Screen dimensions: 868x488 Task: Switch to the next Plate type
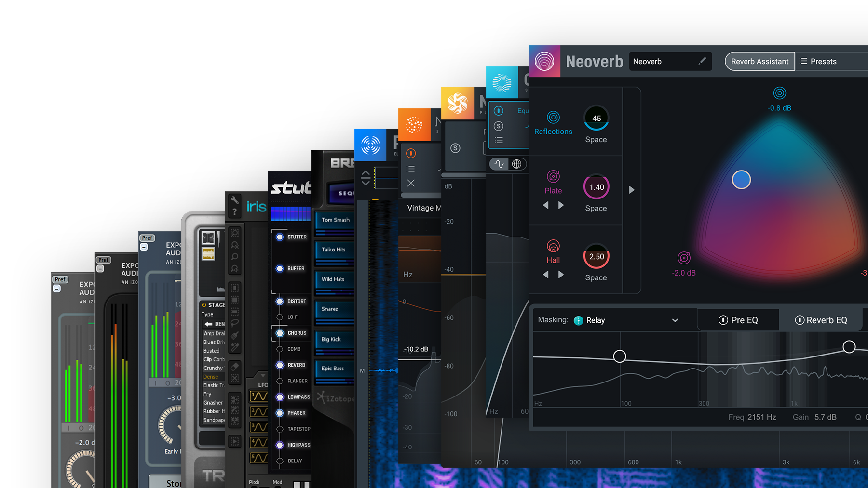(561, 205)
